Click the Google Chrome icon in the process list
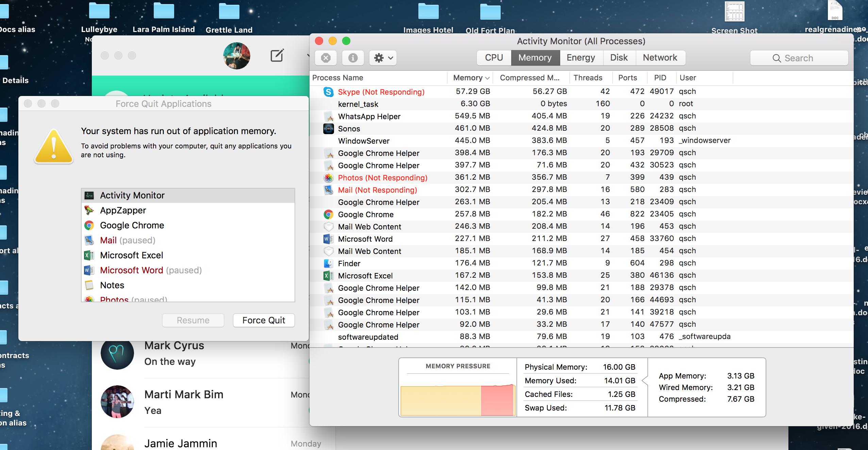The height and width of the screenshot is (450, 868). [x=328, y=214]
